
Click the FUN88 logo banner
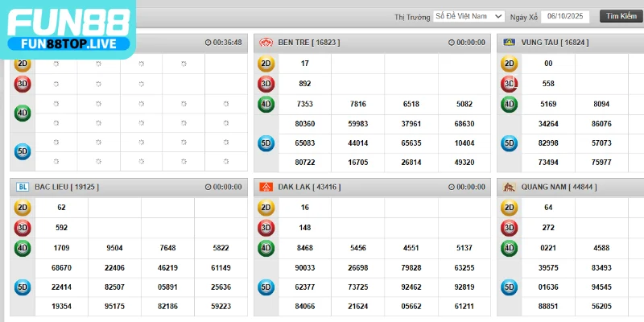tap(68, 29)
